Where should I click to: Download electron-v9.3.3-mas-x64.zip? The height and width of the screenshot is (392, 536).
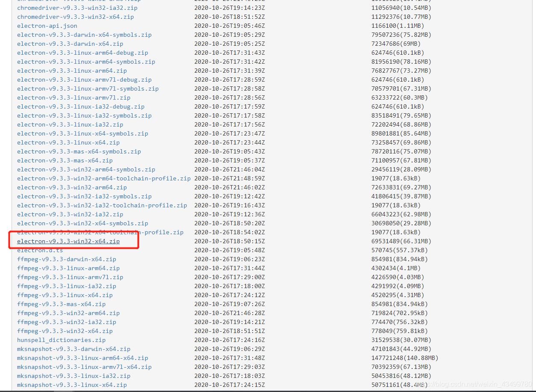[x=65, y=160]
